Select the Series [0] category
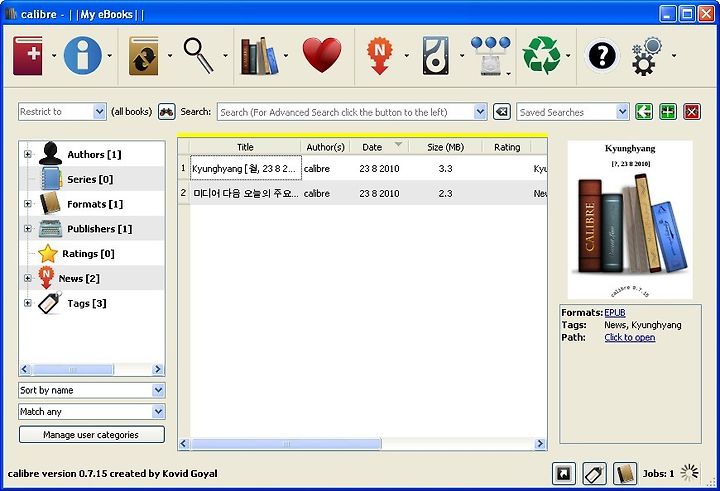720x491 pixels. (90, 179)
